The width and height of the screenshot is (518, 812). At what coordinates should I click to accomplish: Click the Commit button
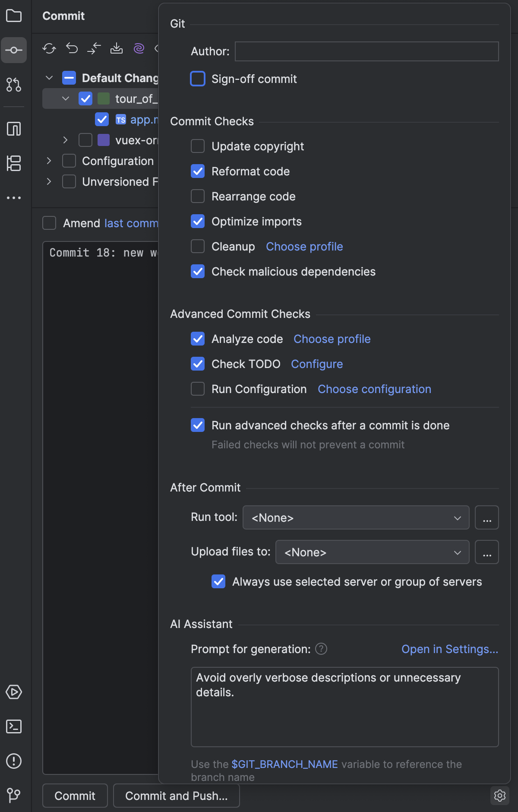[75, 796]
